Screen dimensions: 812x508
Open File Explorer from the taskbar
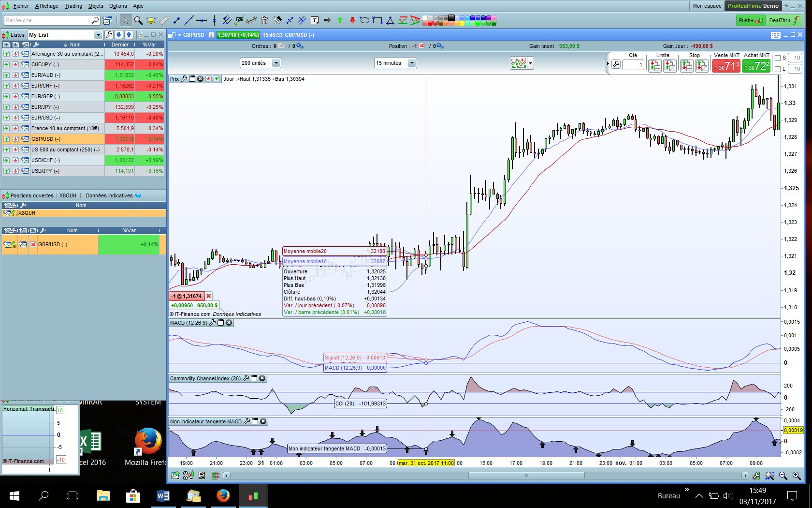coord(103,495)
